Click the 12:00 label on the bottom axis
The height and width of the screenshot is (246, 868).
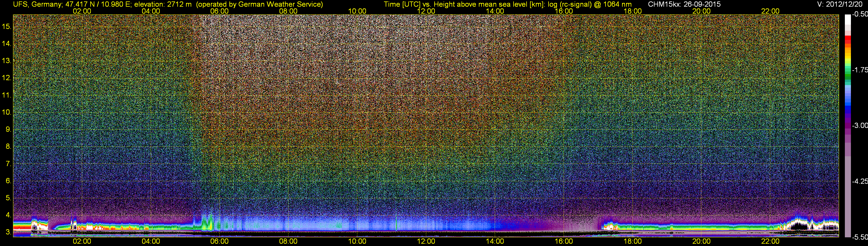(426, 241)
